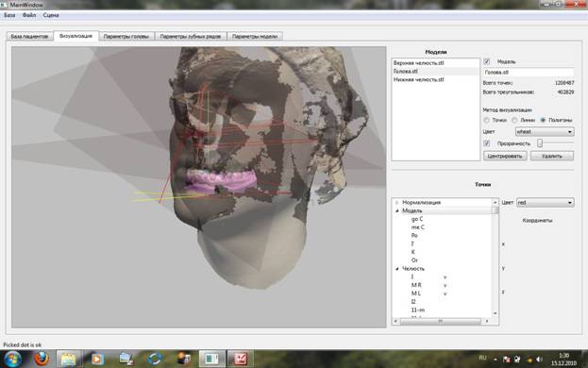This screenshot has height=368, width=588.
Task: Collapse the Модель tree node
Action: pos(396,210)
